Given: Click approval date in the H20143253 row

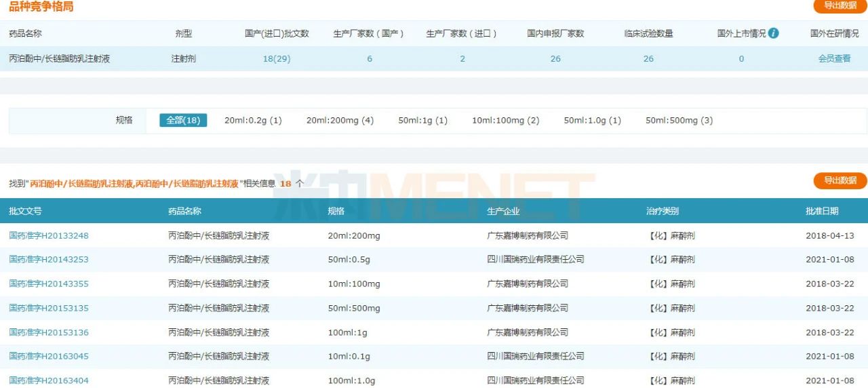Looking at the screenshot, I should 830,260.
